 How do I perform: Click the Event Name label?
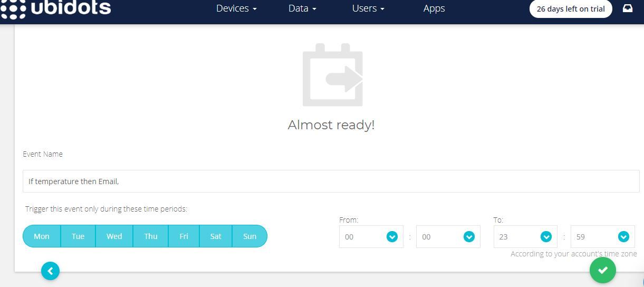click(x=43, y=154)
